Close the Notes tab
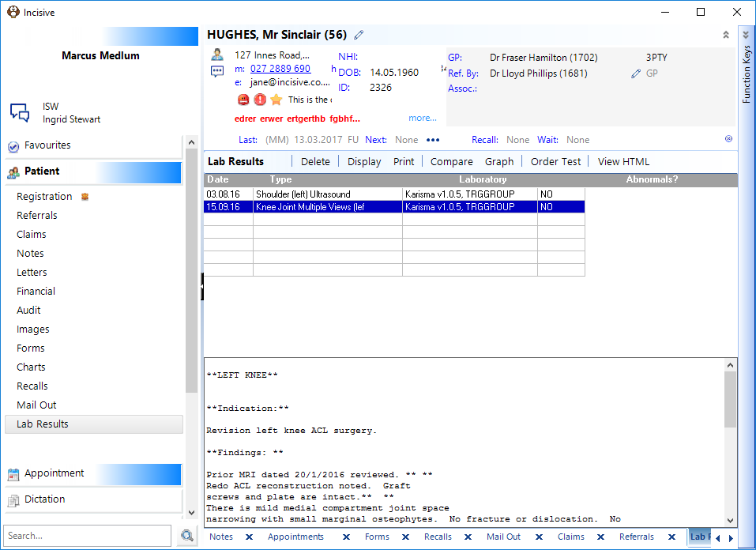 249,537
